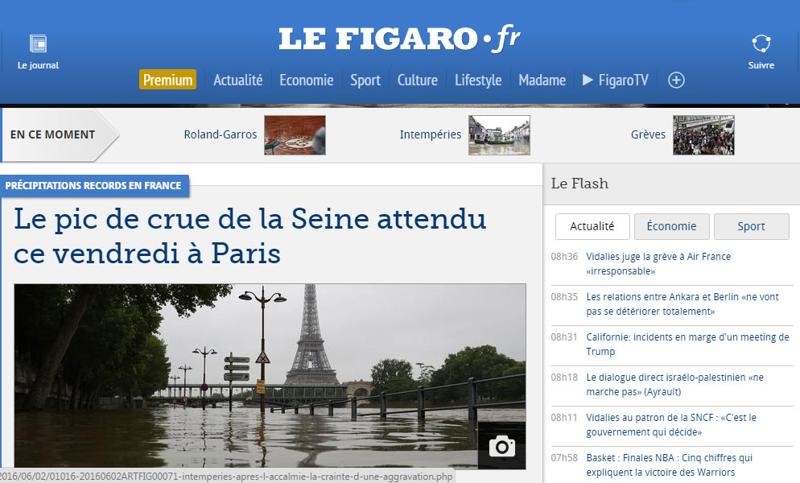
Task: Read headline about Seine crue peak
Action: coord(250,236)
